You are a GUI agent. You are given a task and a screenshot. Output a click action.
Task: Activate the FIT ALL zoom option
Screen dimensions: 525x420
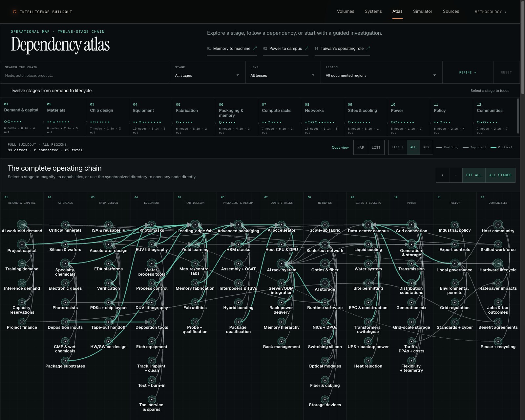click(x=474, y=175)
